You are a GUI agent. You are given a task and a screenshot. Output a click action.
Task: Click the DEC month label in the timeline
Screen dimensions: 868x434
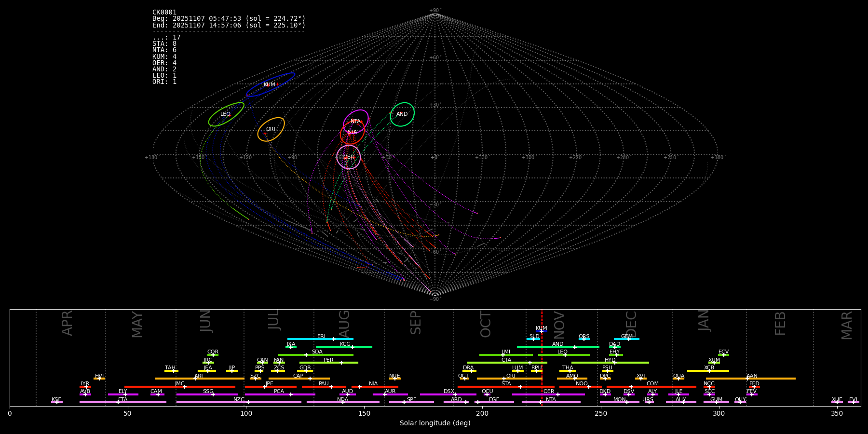631,324
